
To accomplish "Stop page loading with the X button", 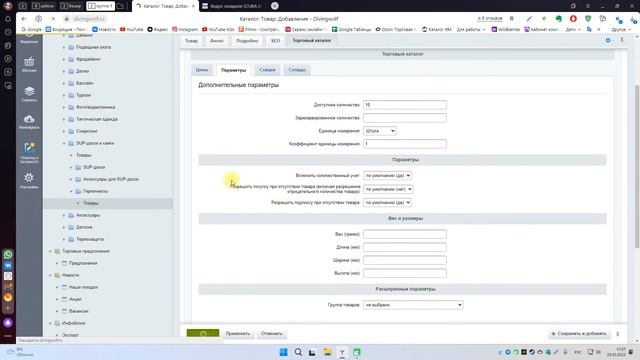I will [53, 19].
